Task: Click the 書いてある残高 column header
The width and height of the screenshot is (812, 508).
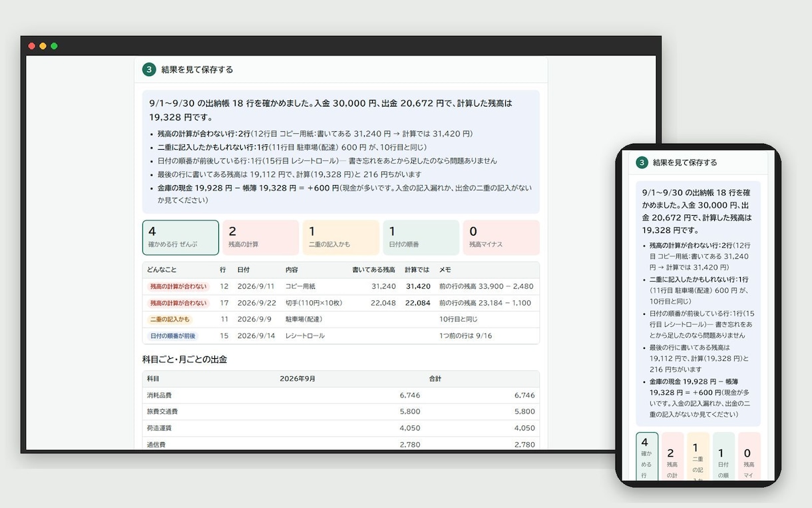Action: click(373, 270)
